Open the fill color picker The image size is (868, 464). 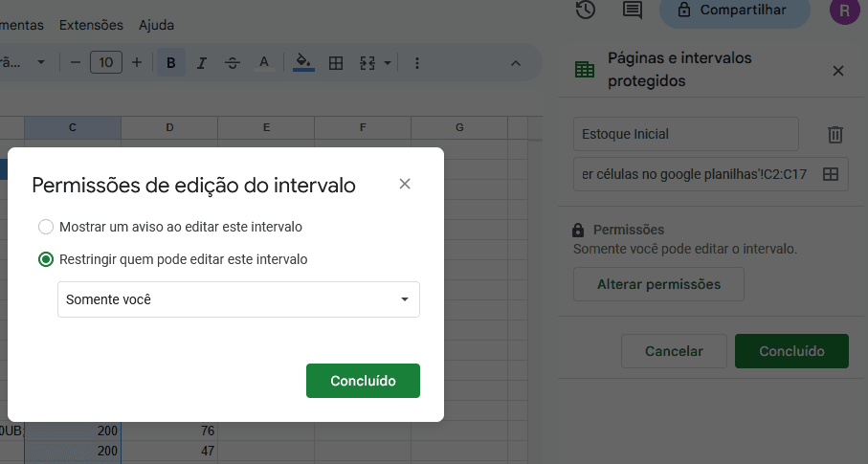(x=303, y=63)
